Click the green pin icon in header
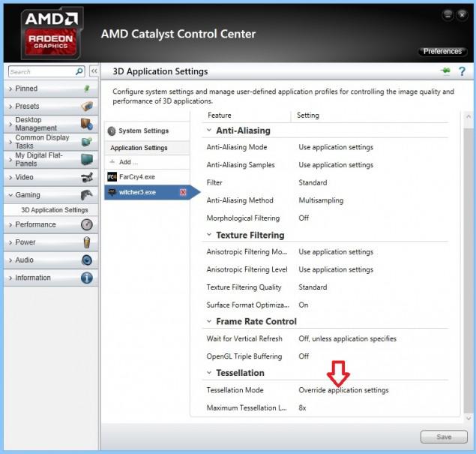The height and width of the screenshot is (454, 476). 445,71
